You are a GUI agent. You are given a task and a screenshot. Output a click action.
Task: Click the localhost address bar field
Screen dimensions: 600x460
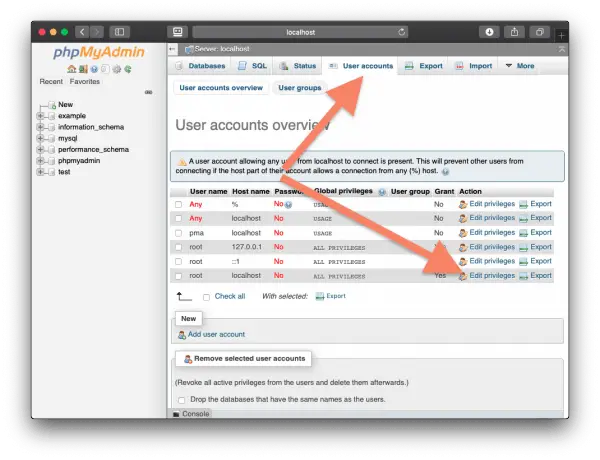coord(300,32)
